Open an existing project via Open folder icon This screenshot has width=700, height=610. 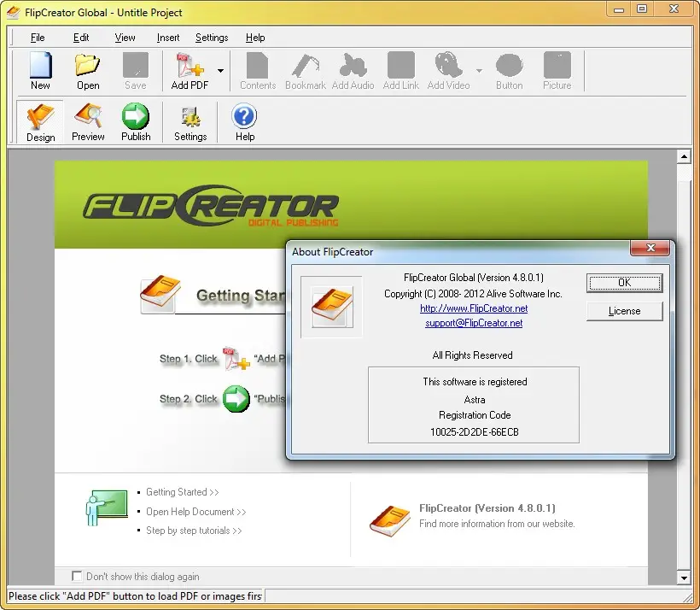point(88,71)
